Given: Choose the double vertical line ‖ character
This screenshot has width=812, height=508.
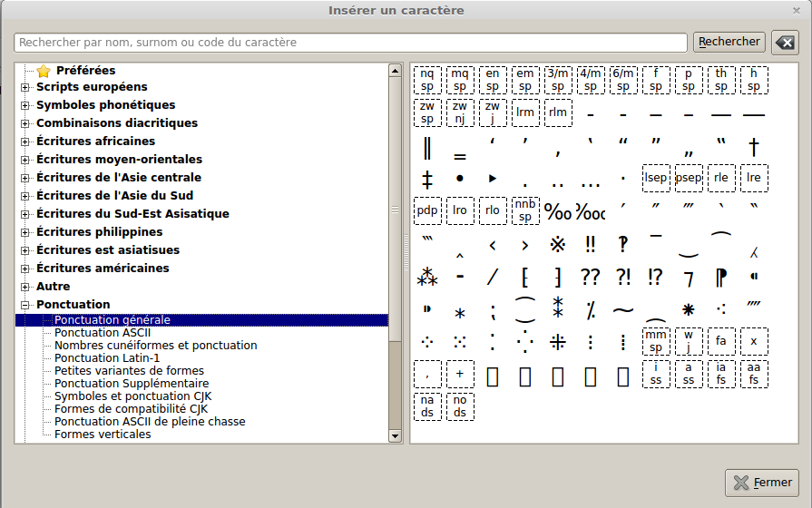Looking at the screenshot, I should pos(427,148).
